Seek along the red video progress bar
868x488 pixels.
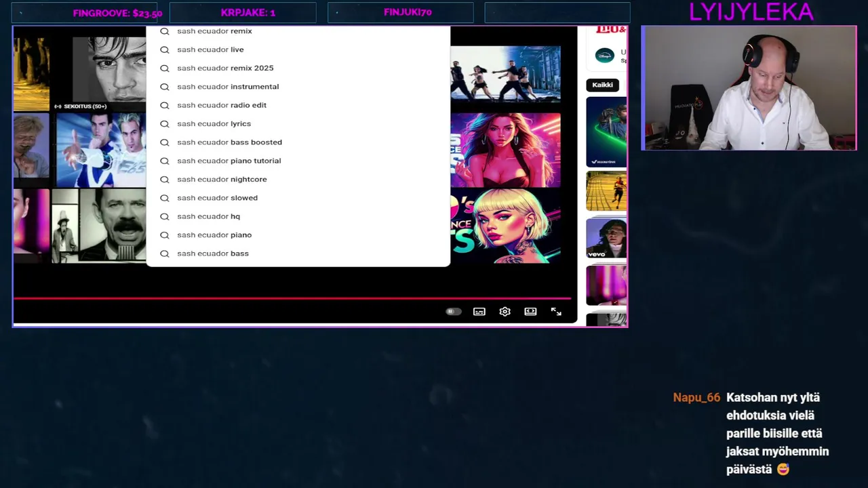pyautogui.click(x=292, y=298)
